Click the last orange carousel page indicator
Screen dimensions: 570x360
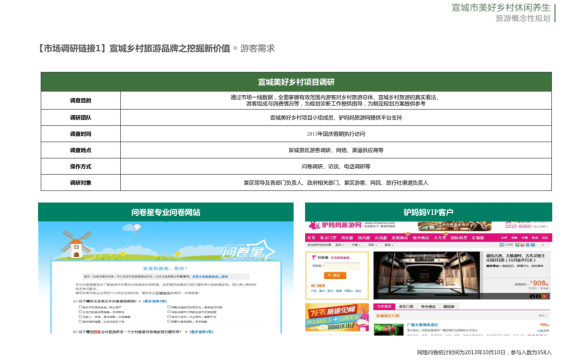point(544,296)
